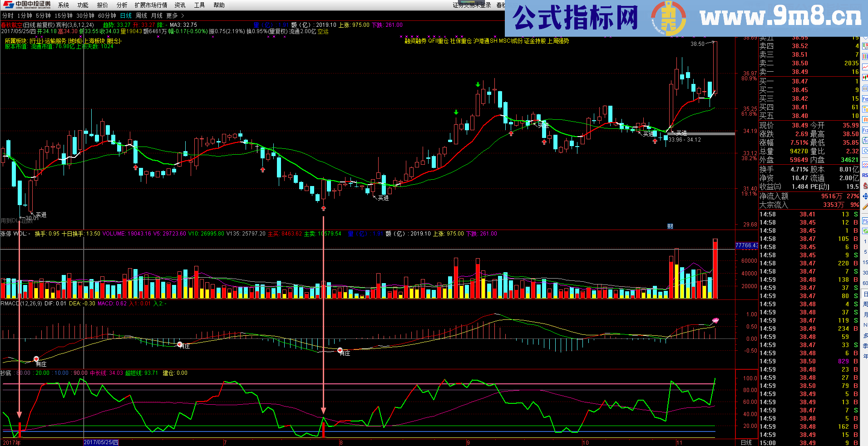The height and width of the screenshot is (446, 868).
Task: Click the red dollar sign sidebar icon
Action: pyautogui.click(x=865, y=186)
